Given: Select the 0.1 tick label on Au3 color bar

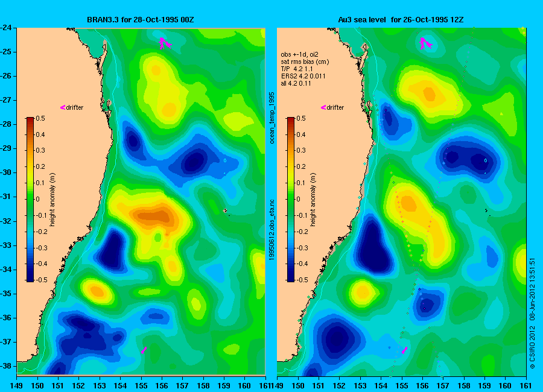Looking at the screenshot, I should (301, 183).
